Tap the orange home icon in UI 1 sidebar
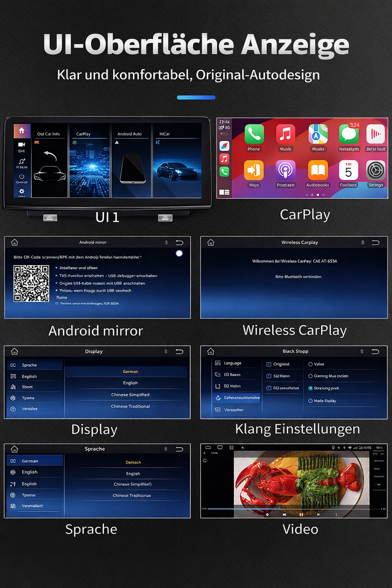The height and width of the screenshot is (588, 392). (22, 131)
